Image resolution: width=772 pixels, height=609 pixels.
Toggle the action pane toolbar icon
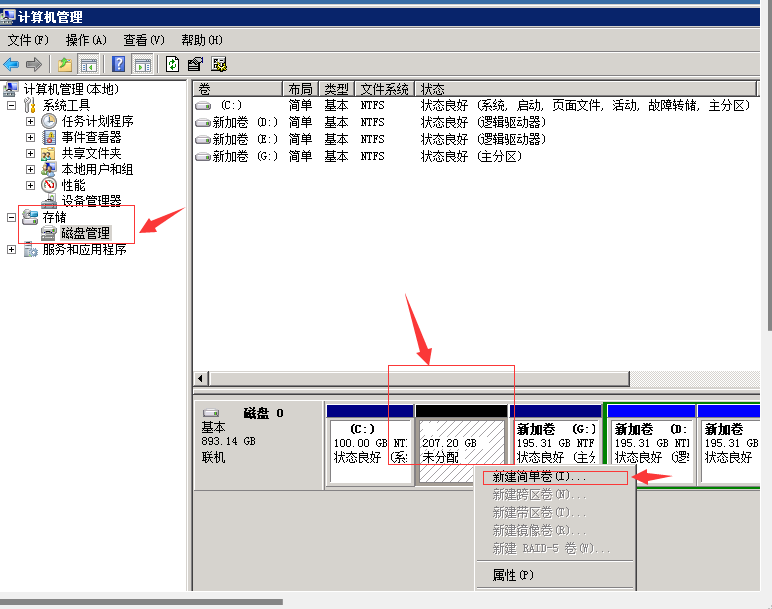point(143,64)
